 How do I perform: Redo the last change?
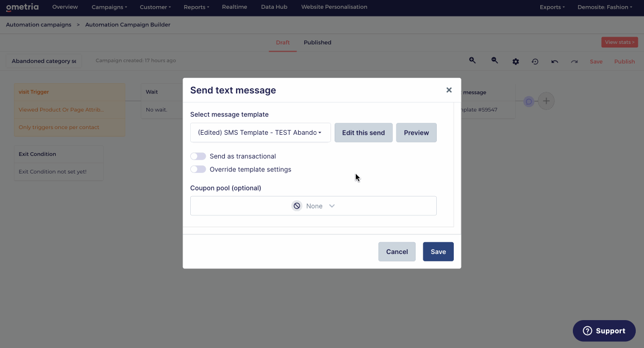click(574, 61)
